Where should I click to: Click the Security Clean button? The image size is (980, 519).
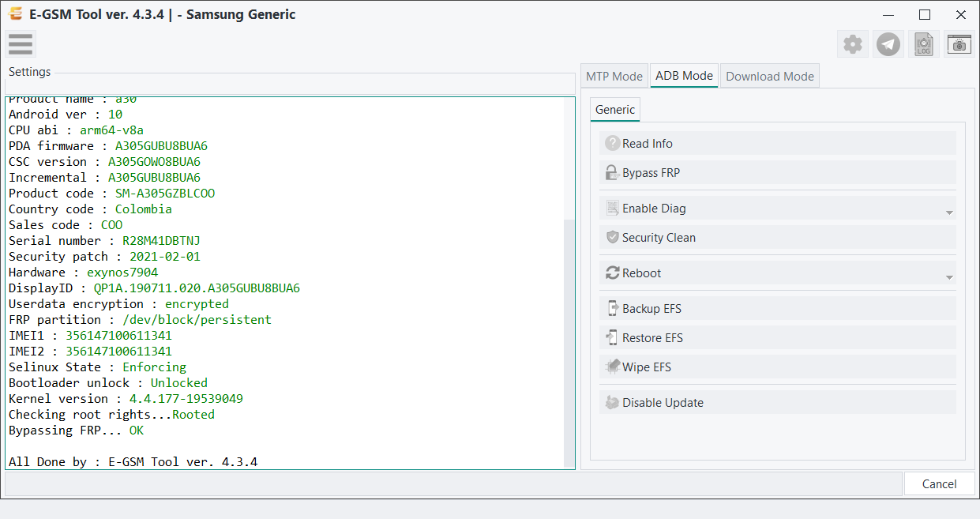[778, 238]
